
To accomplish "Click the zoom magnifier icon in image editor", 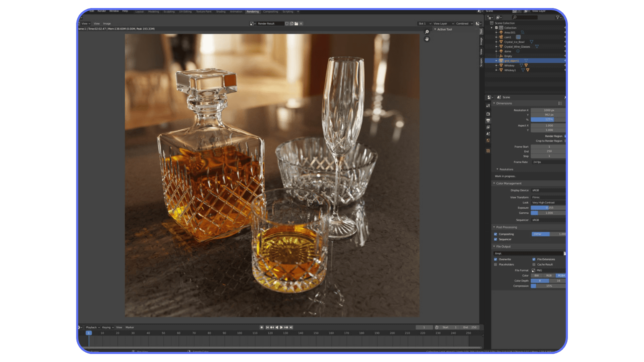I will [427, 32].
